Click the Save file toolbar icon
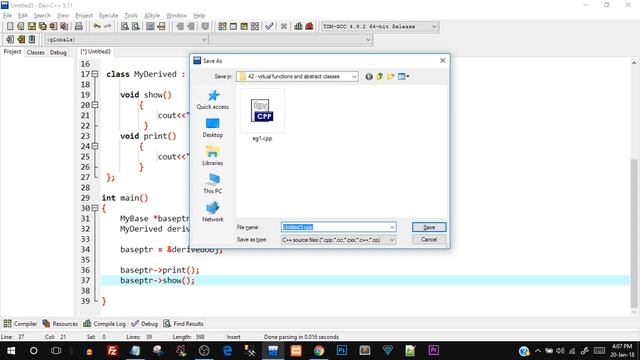The height and width of the screenshot is (360, 640). click(x=31, y=27)
